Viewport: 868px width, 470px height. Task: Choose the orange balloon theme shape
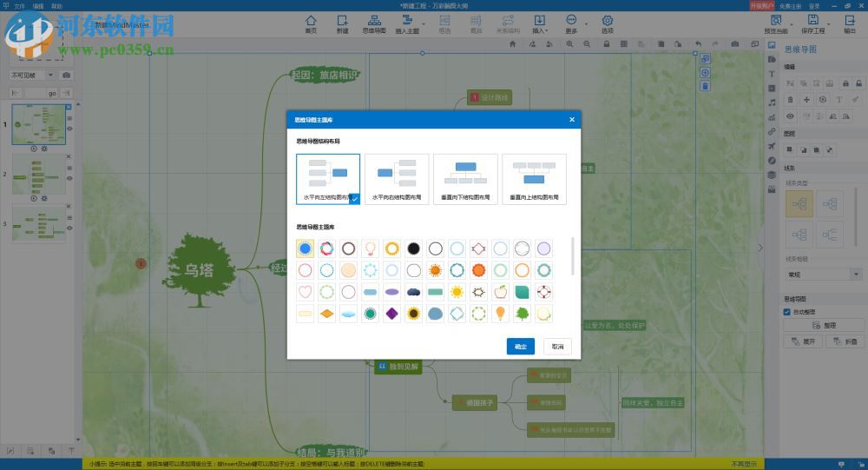(501, 314)
